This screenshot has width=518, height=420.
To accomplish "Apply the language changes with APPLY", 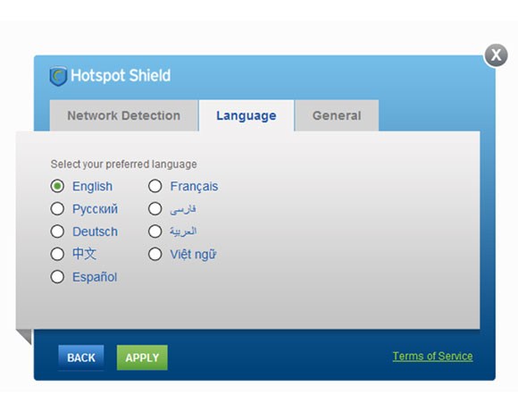I will 142,357.
